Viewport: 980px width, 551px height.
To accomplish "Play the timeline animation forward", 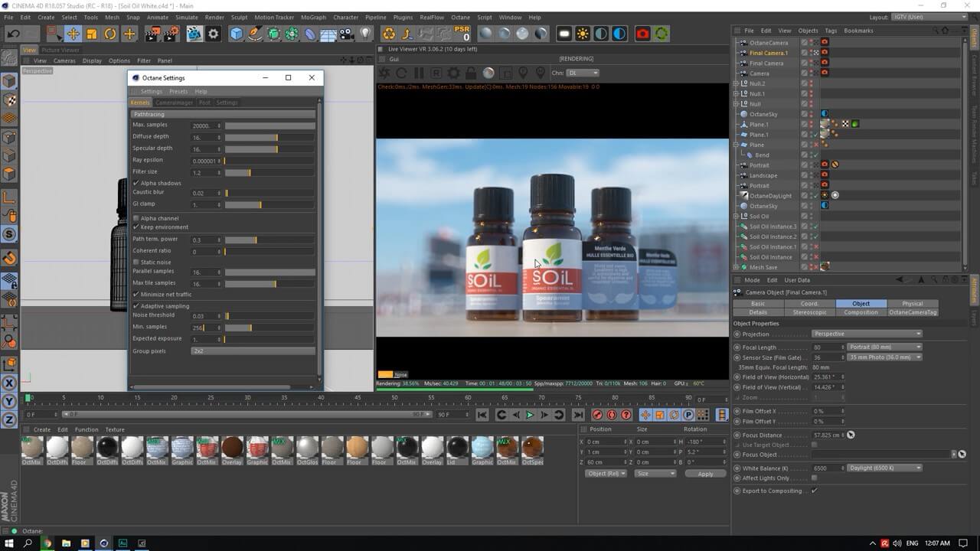I will coord(530,415).
